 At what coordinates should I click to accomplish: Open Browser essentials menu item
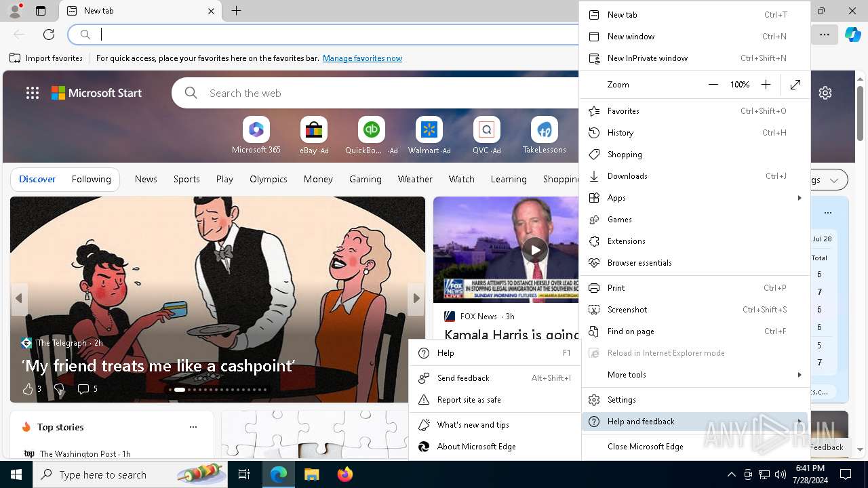pos(695,263)
